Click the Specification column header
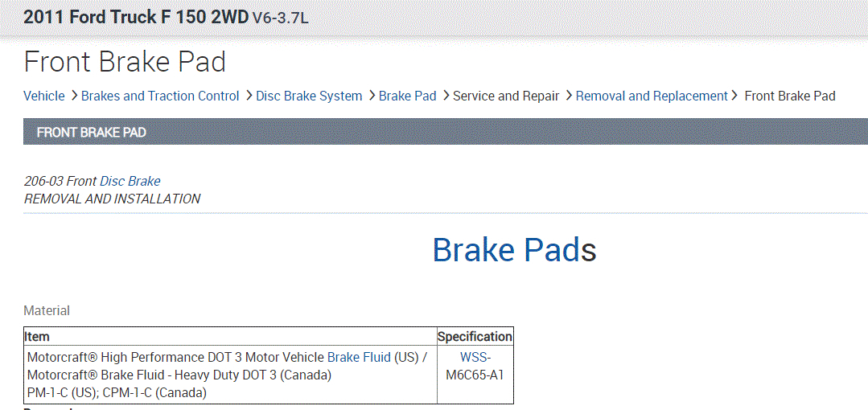This screenshot has height=410, width=868. tap(475, 337)
